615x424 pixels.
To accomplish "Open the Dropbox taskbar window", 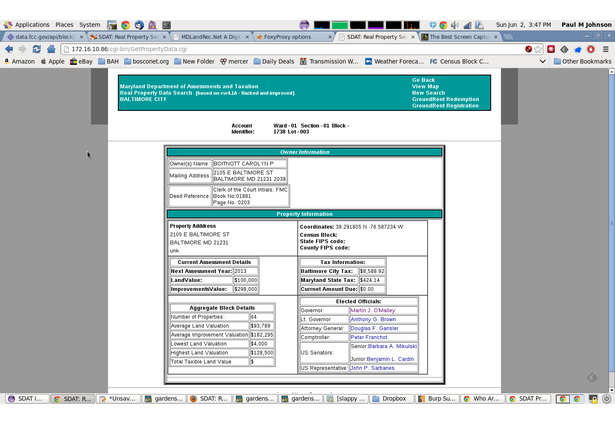I will coord(391,399).
